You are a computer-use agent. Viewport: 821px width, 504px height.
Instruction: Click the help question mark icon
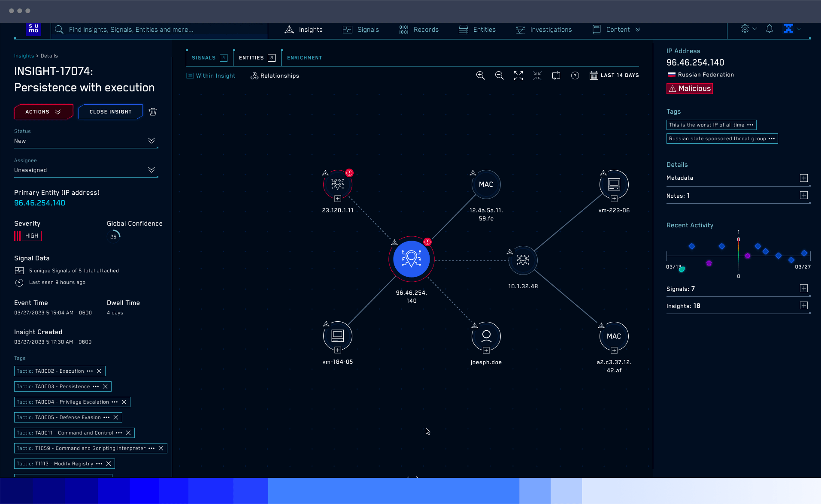[575, 75]
